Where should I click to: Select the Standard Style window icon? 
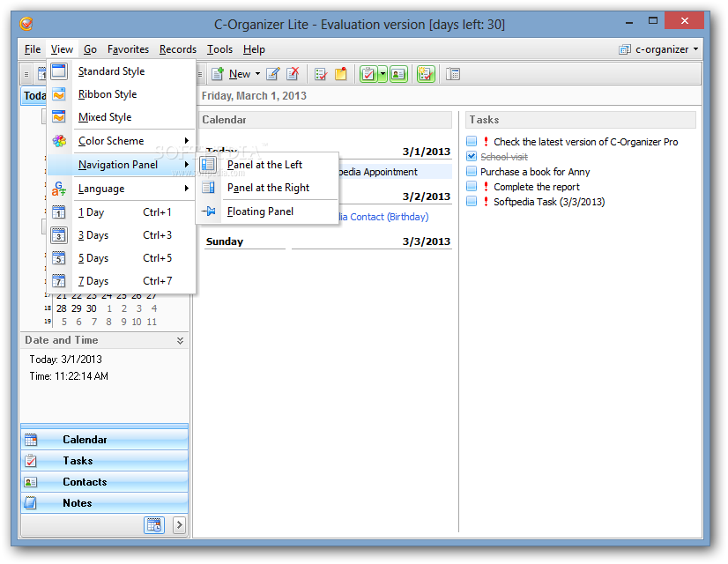tap(59, 71)
